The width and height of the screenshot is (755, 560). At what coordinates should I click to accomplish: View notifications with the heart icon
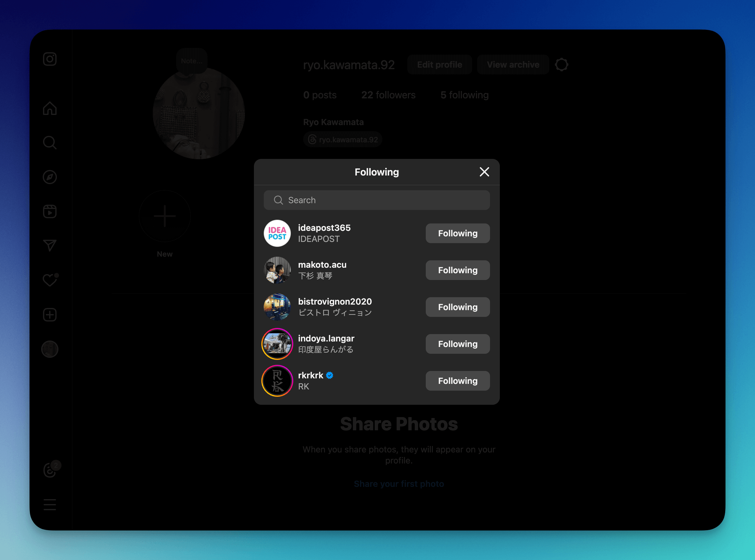pos(49,280)
